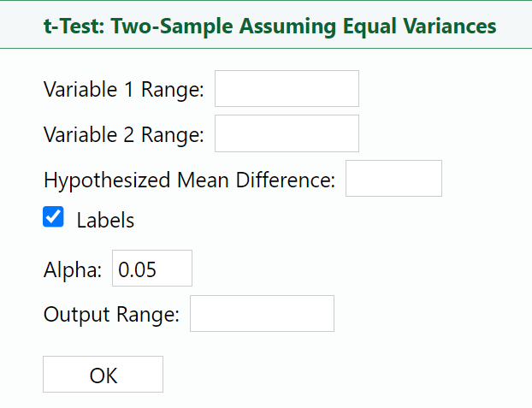Screen dimensions: 532x408
Task: Select the empty box next to Output Range
Action: click(x=262, y=314)
